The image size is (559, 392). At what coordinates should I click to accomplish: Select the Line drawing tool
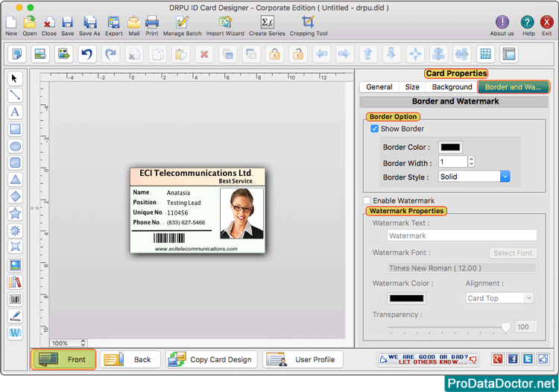click(15, 95)
